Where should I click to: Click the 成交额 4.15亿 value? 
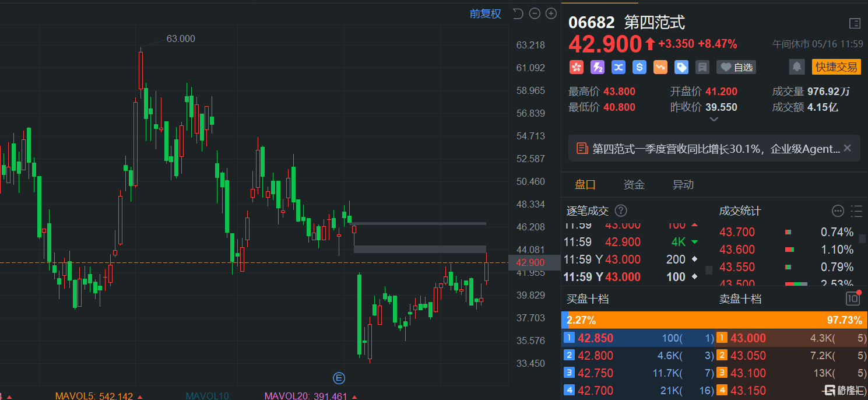click(x=823, y=107)
